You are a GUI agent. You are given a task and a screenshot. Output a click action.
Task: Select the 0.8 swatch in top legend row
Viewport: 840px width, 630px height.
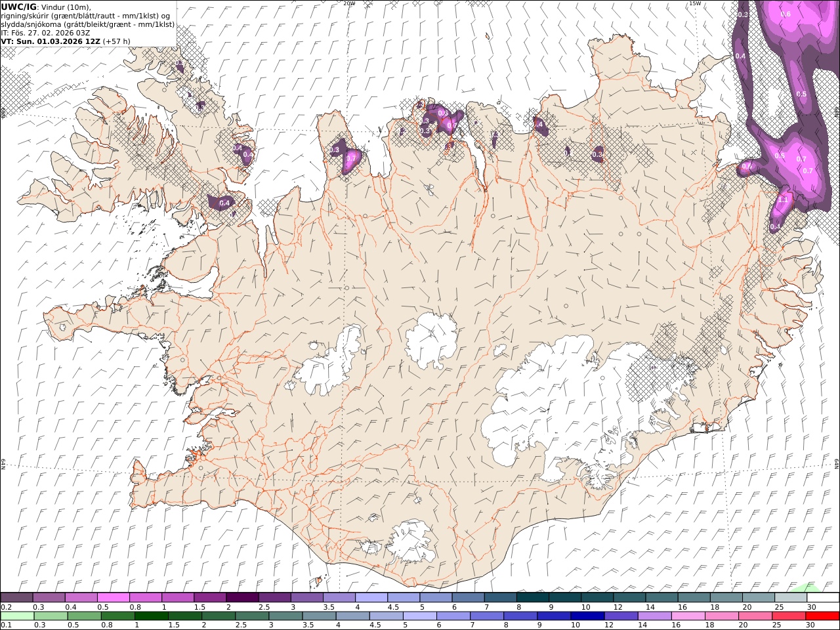pyautogui.click(x=146, y=598)
